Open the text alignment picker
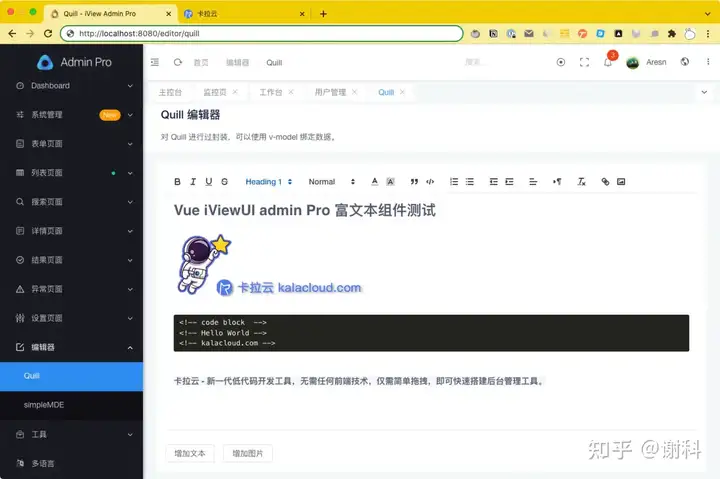This screenshot has width=720, height=479. click(x=533, y=181)
